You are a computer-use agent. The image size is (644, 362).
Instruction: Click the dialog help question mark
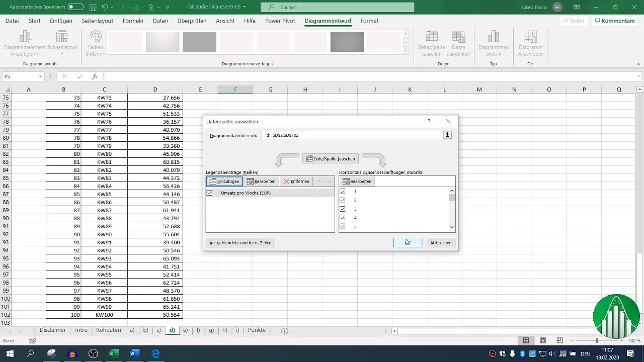429,121
